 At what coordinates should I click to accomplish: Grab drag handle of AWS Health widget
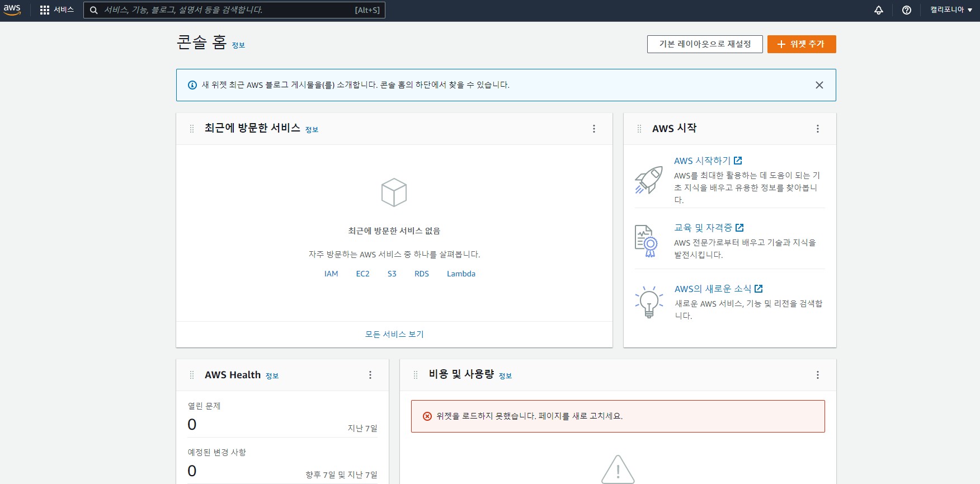192,375
